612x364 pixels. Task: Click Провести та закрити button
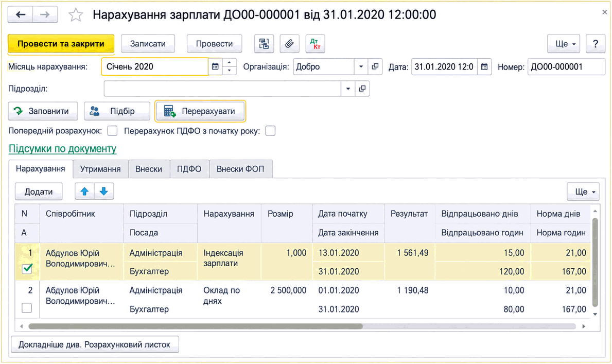(61, 44)
